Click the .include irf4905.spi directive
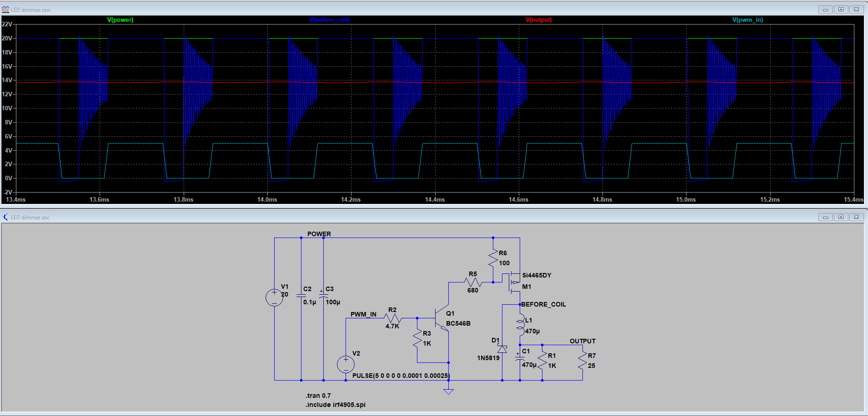 click(x=336, y=405)
